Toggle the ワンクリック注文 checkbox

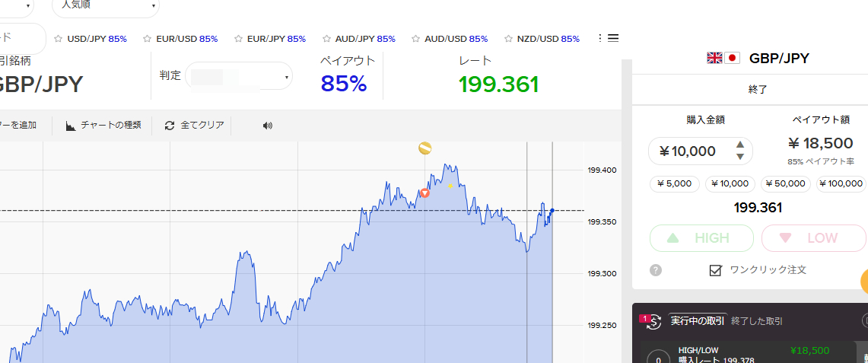tap(715, 270)
